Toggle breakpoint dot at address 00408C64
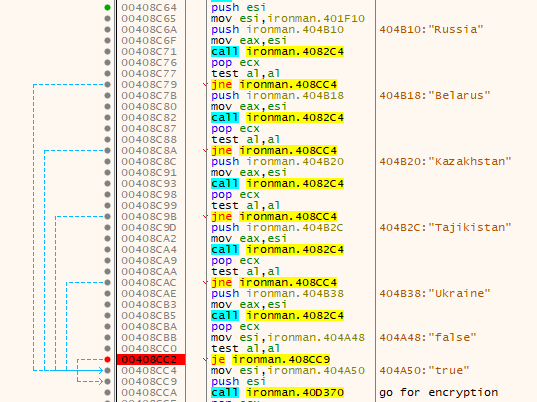This screenshot has height=402, width=537. pyautogui.click(x=108, y=8)
